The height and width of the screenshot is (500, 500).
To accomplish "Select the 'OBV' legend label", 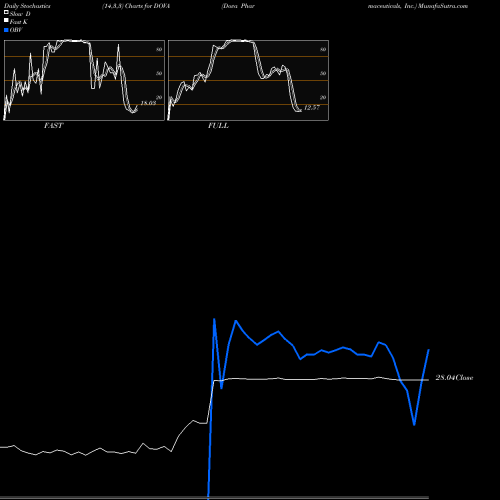I will 16,30.
